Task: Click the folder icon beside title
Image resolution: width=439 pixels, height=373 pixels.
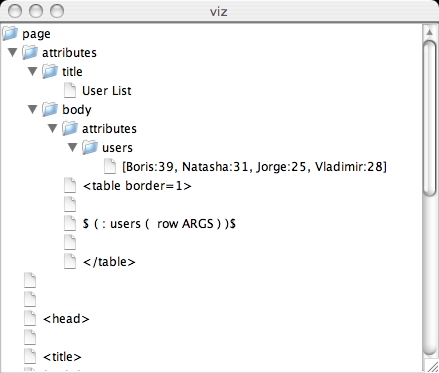Action: click(50, 71)
